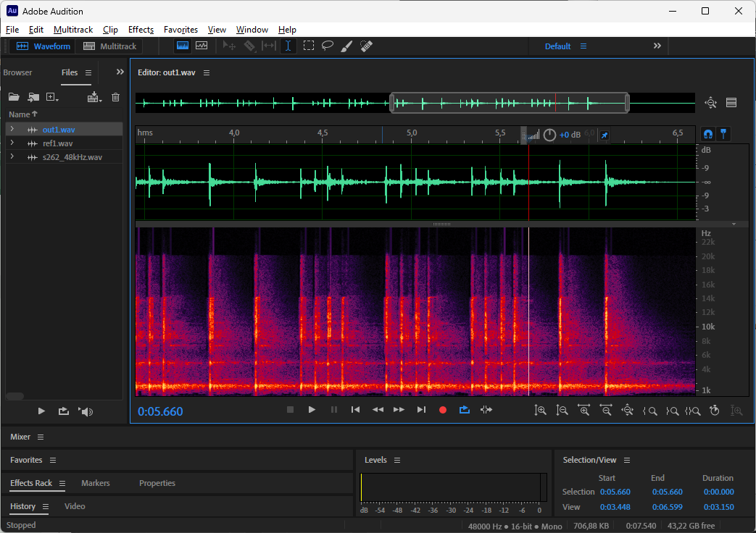The width and height of the screenshot is (756, 533).
Task: Pick the Spot Healing Brush tool
Action: tap(367, 46)
